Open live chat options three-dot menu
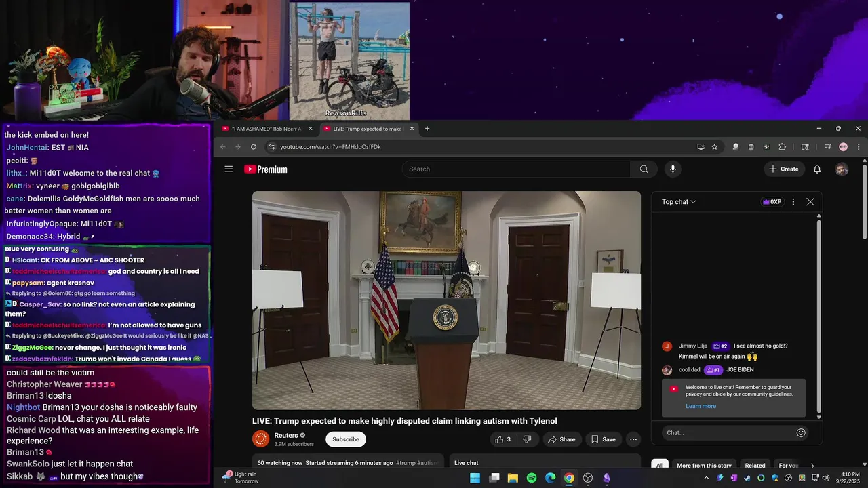868x488 pixels. click(793, 202)
